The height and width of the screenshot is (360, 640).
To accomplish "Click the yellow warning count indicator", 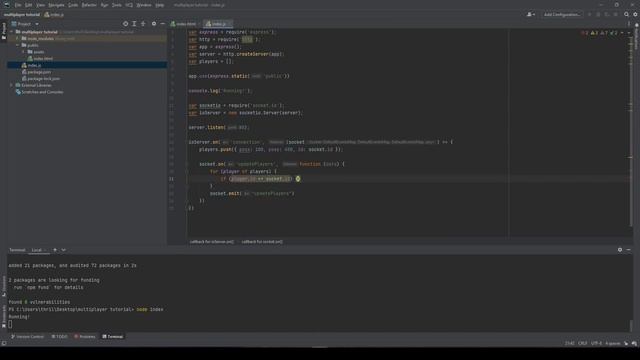I will pos(594,33).
